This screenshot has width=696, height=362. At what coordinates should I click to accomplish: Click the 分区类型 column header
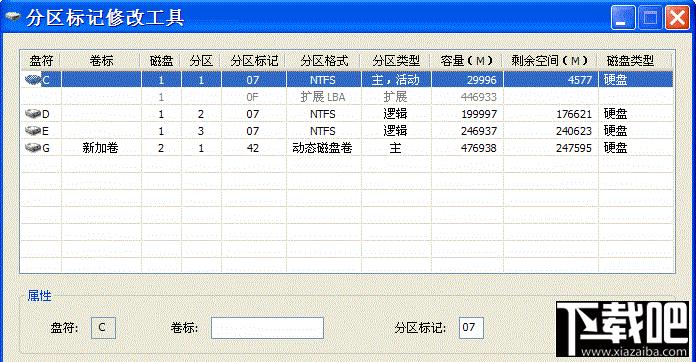coord(396,60)
